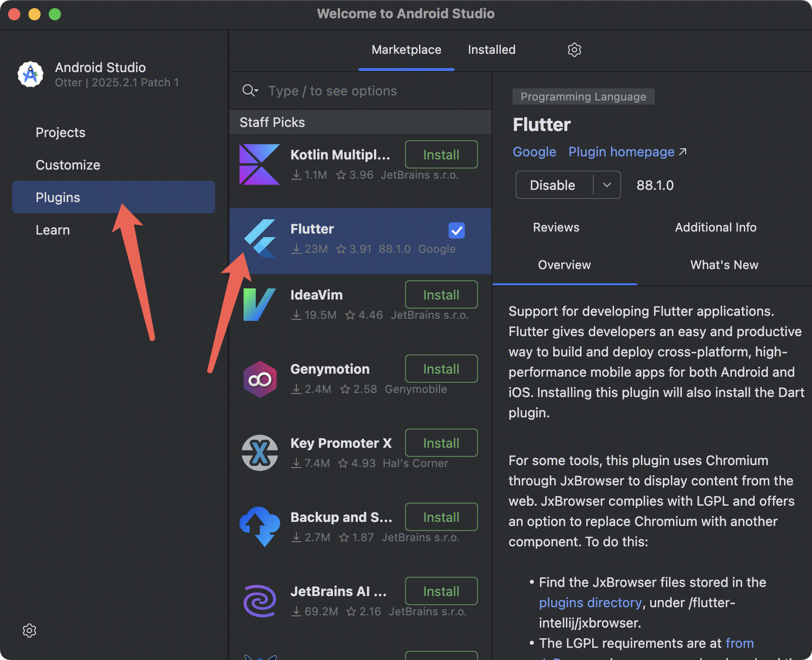Select Customize in the left sidebar

pyautogui.click(x=68, y=165)
